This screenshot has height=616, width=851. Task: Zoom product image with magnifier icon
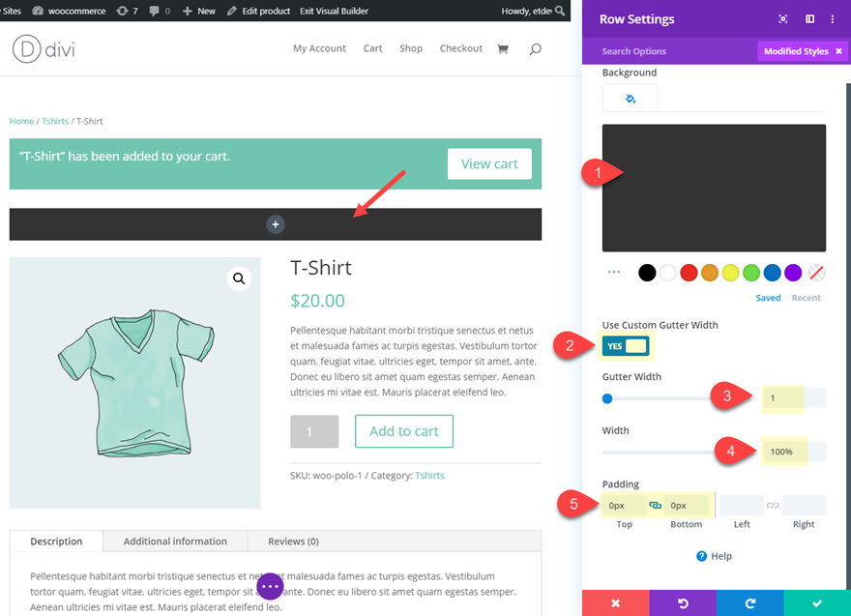pyautogui.click(x=239, y=279)
